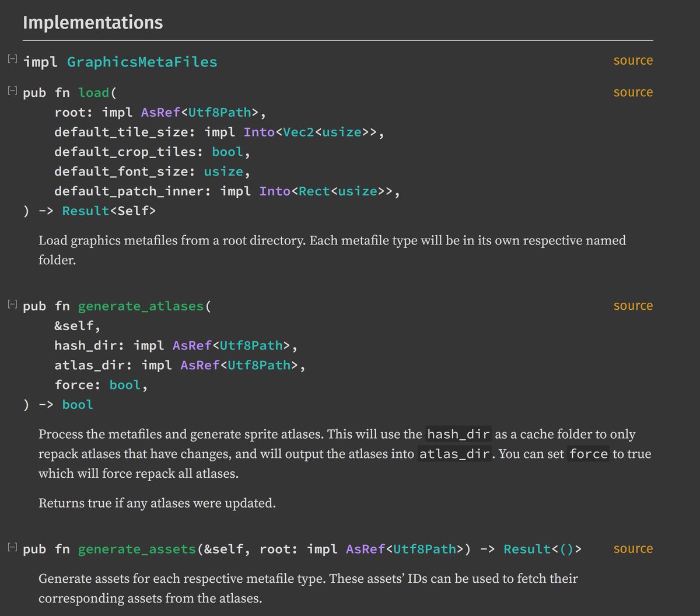Image resolution: width=700 pixels, height=616 pixels.
Task: Click 'Returns true if any atlases were updated.'
Action: point(157,503)
